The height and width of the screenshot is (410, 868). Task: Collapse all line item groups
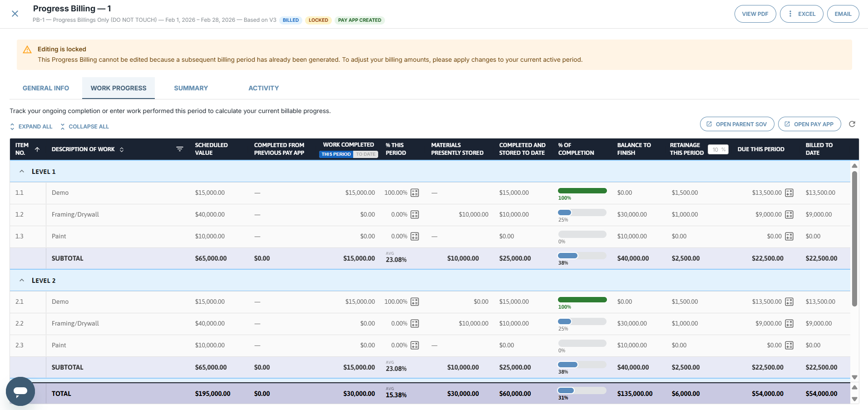tap(84, 127)
